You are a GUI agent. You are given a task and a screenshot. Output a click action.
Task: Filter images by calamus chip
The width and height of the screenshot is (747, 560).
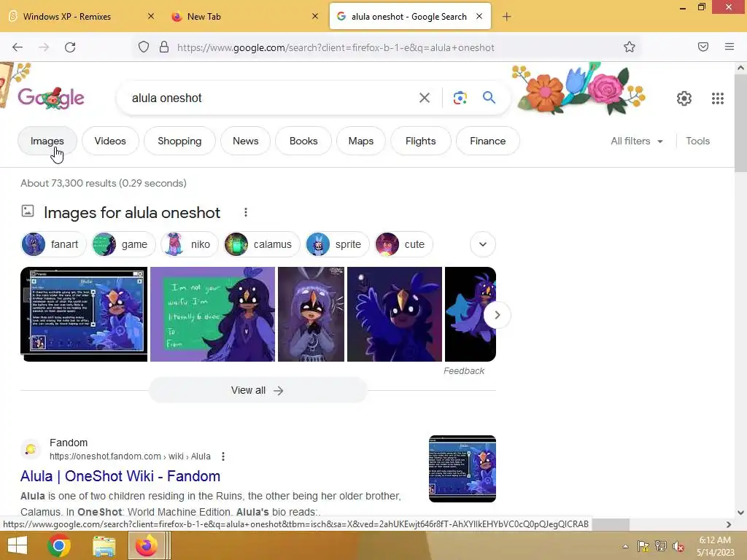262,244
